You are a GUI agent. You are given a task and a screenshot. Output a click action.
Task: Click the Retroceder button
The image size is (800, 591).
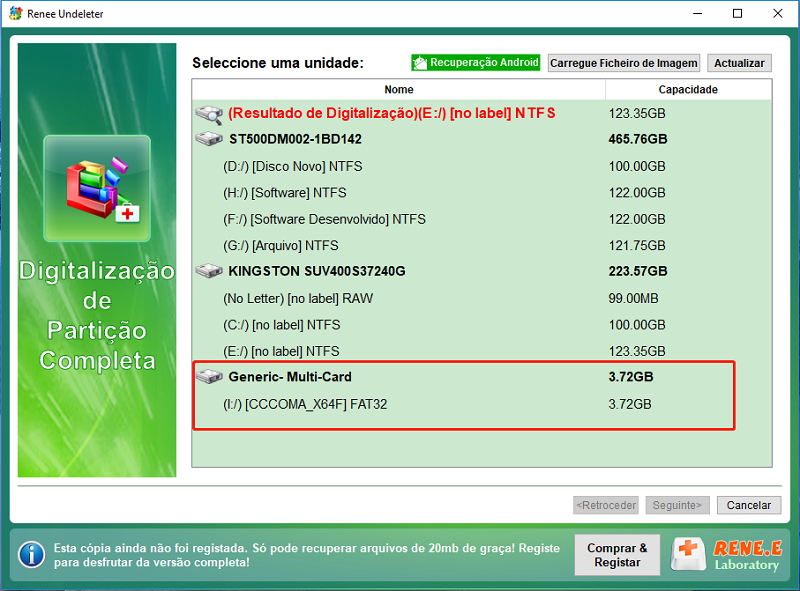tap(606, 505)
